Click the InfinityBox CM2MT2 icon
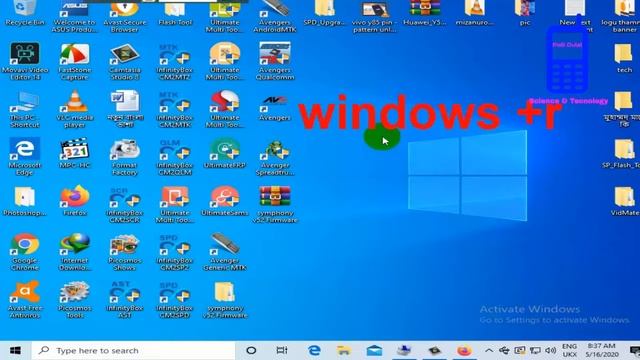 pos(175,60)
